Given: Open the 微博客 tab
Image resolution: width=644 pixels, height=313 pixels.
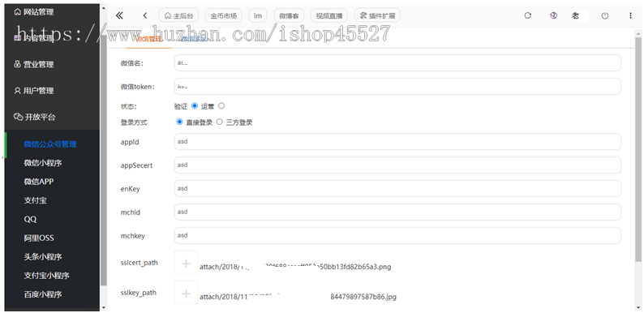Looking at the screenshot, I should click(x=289, y=15).
